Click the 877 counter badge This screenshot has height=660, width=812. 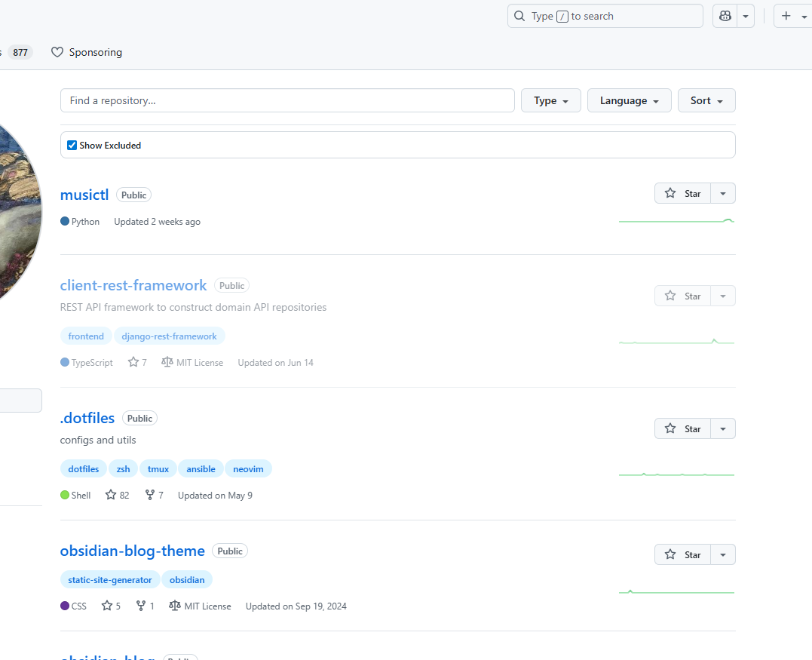[x=20, y=52]
